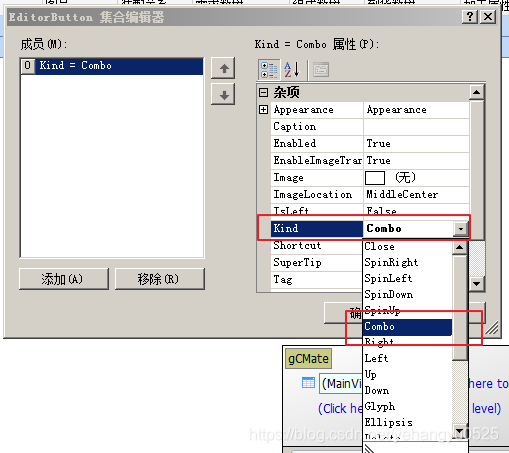The image size is (509, 453).
Task: Move member down with the down arrow button
Action: [223, 95]
